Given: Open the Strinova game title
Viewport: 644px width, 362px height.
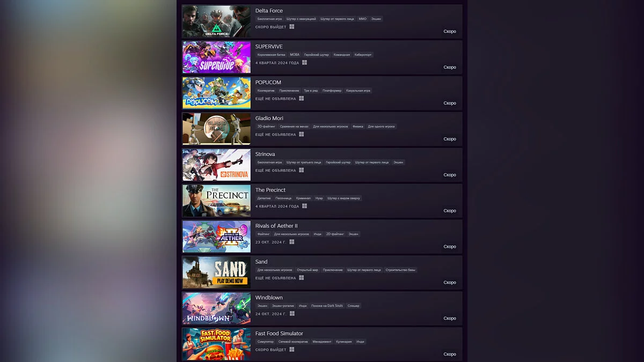Looking at the screenshot, I should click(265, 154).
